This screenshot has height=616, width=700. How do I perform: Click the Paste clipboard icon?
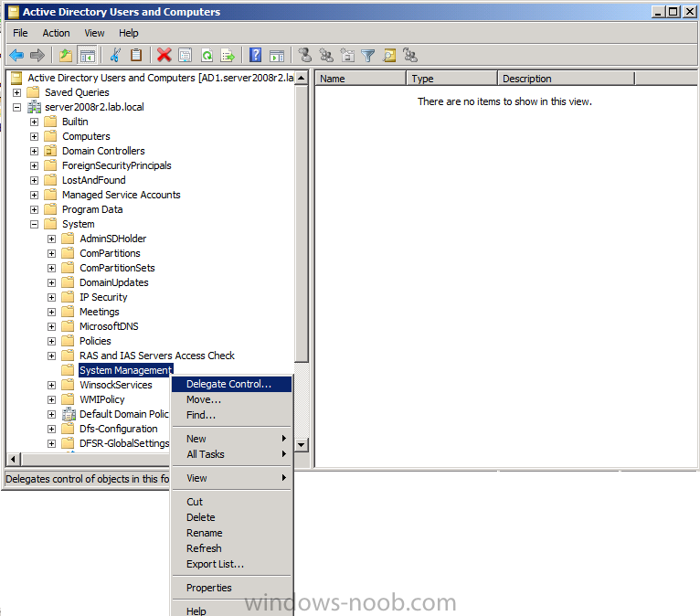coord(136,56)
